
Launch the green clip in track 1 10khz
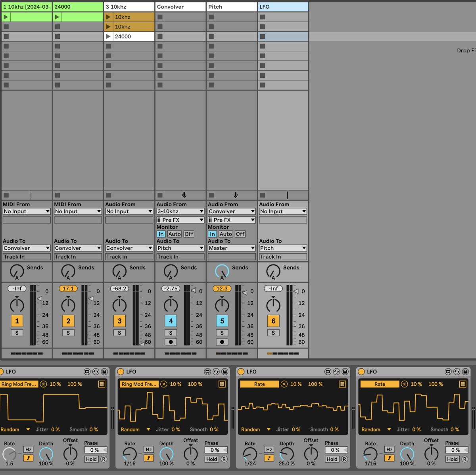point(6,17)
